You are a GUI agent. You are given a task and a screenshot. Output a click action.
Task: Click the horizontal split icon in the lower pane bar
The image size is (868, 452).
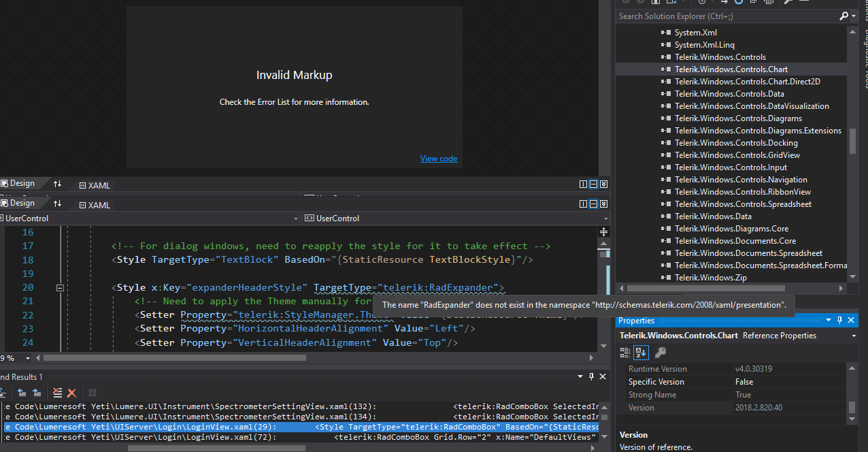pos(593,204)
